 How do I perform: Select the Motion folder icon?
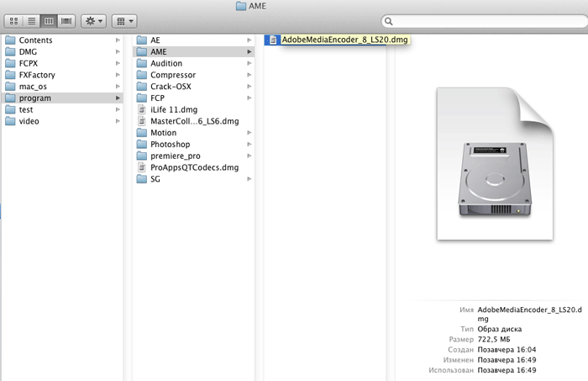click(142, 133)
